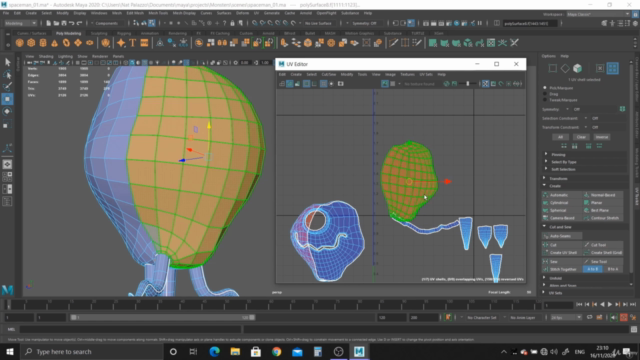Click the Create UV Shell button
The width and height of the screenshot is (640, 360).
[x=562, y=253]
